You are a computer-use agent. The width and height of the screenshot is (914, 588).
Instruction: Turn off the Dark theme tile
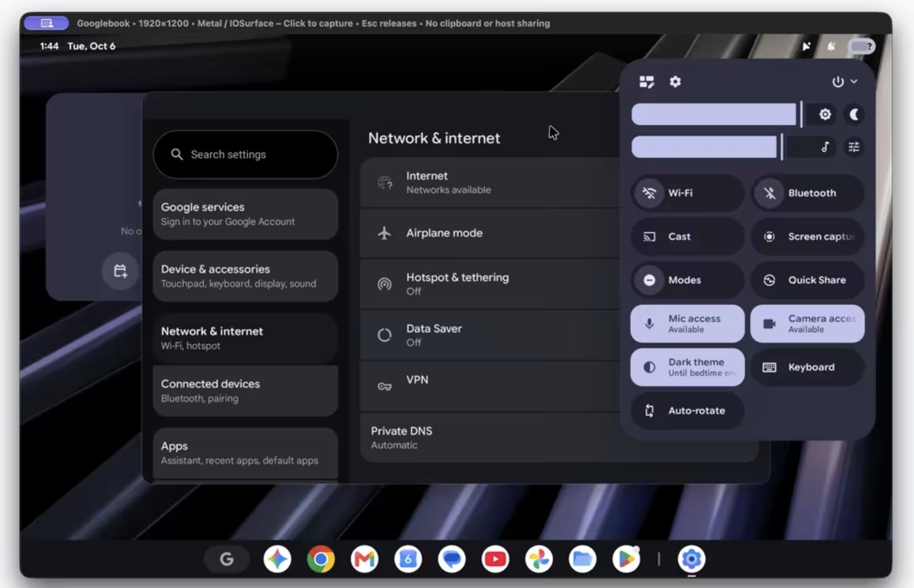tap(687, 367)
